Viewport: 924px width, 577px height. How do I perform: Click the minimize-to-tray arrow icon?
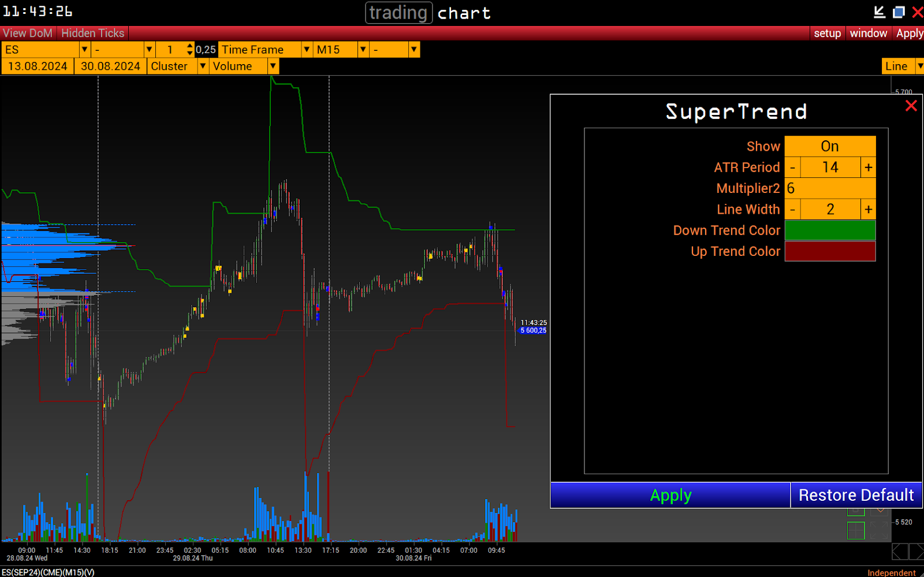click(879, 12)
